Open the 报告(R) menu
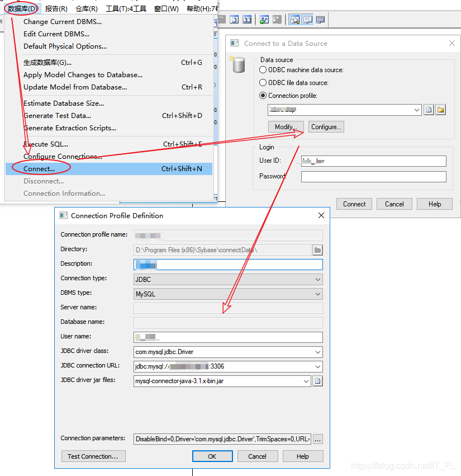 (56, 8)
